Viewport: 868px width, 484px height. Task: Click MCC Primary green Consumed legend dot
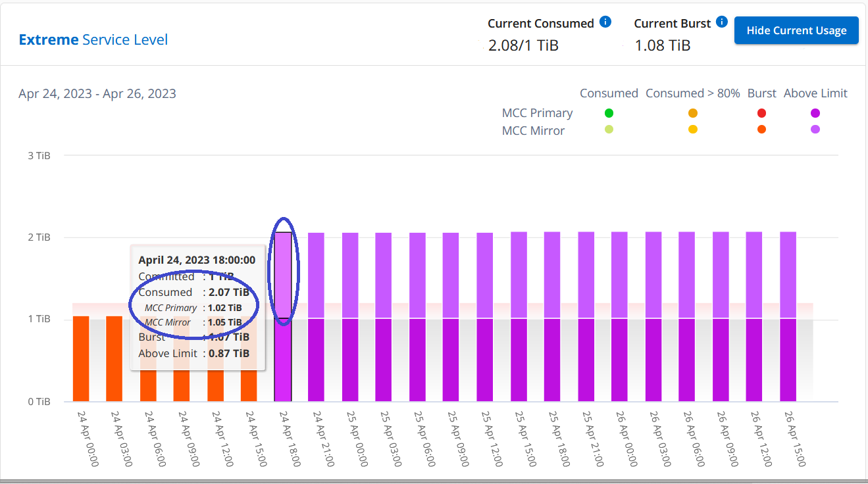[x=609, y=113]
